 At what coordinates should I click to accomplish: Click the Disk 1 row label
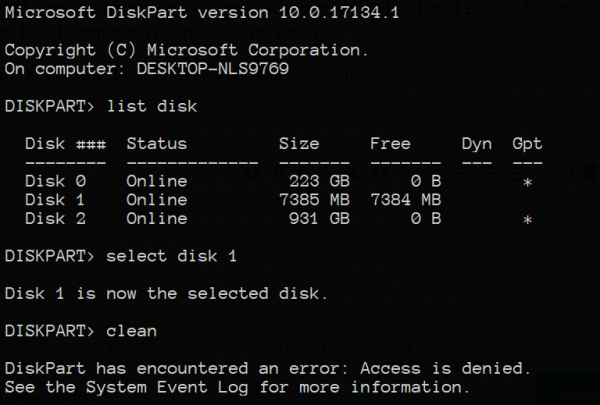tap(55, 200)
